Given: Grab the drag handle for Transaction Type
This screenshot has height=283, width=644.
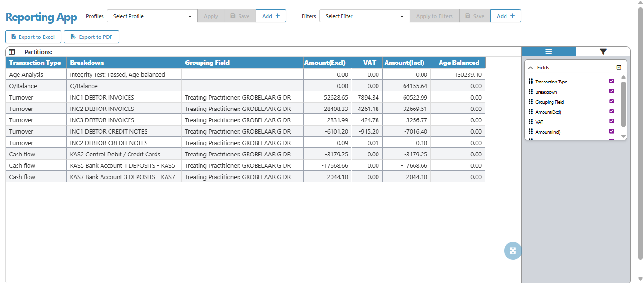Looking at the screenshot, I should pyautogui.click(x=530, y=82).
